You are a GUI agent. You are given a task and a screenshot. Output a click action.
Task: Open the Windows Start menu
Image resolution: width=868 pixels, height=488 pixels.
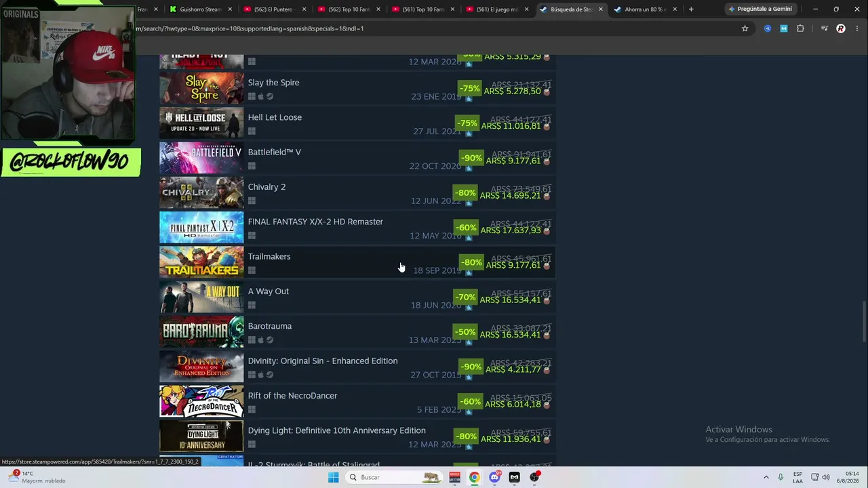click(x=333, y=477)
